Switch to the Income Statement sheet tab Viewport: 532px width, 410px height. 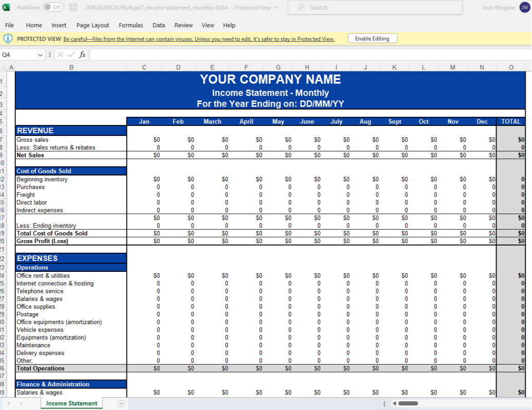(x=71, y=404)
